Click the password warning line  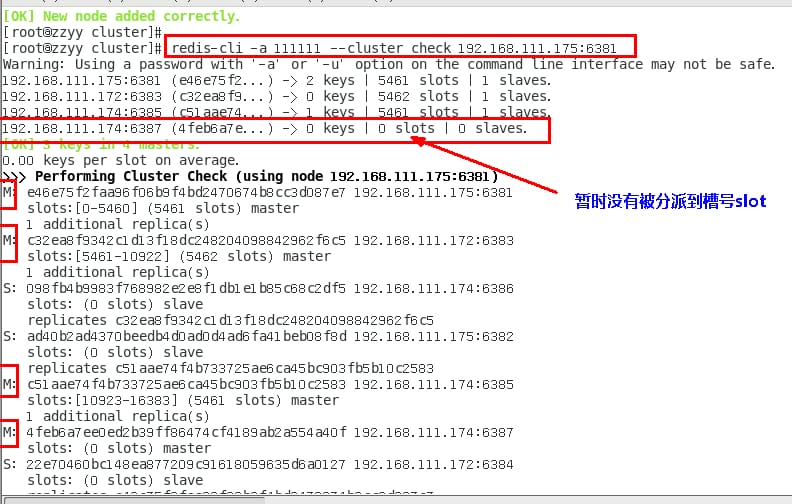[x=388, y=64]
